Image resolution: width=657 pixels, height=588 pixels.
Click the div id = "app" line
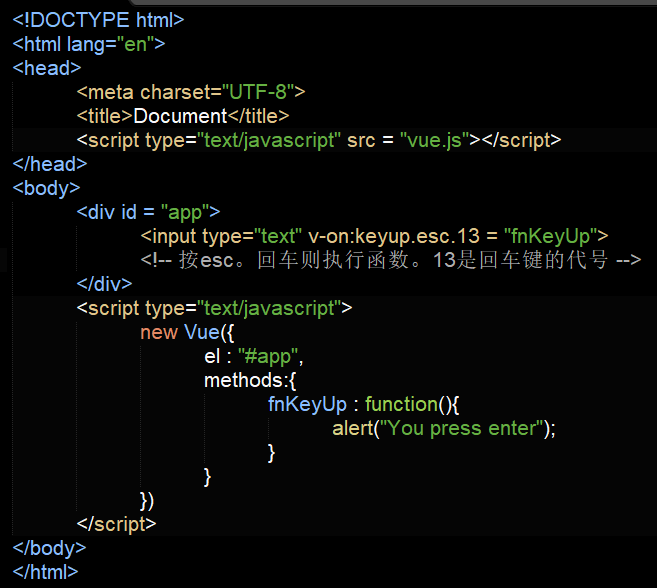tap(148, 212)
